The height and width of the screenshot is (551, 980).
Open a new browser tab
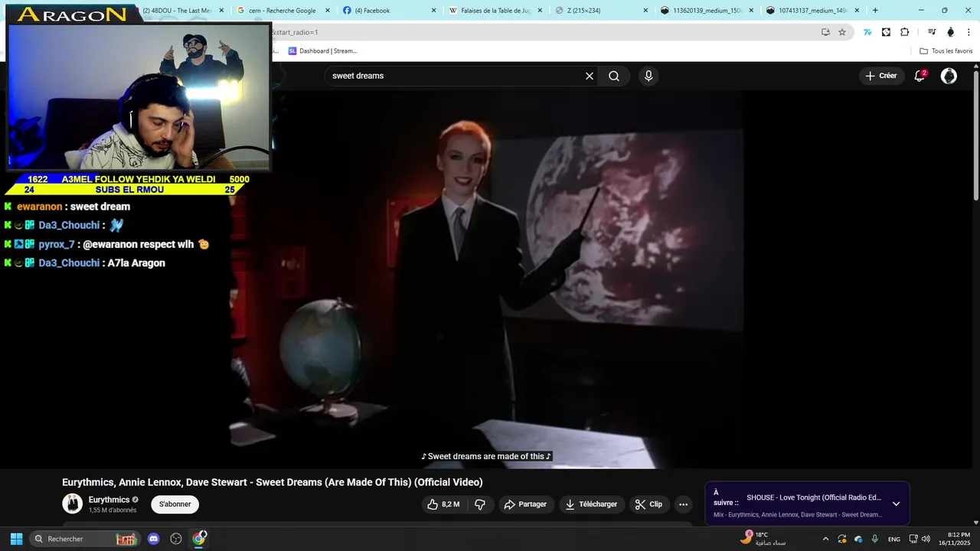pos(875,11)
